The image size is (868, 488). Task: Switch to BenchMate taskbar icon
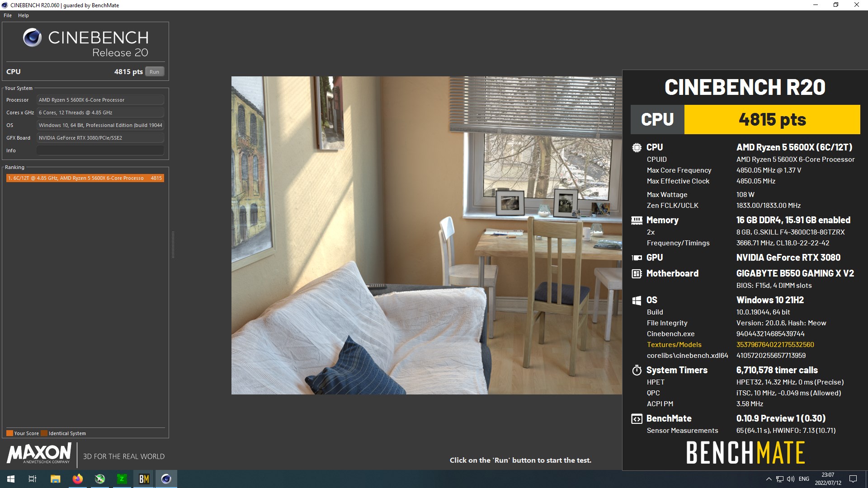(x=144, y=479)
